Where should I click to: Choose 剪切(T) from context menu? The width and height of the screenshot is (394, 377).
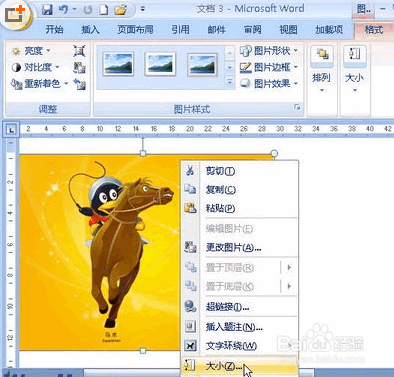coord(239,171)
